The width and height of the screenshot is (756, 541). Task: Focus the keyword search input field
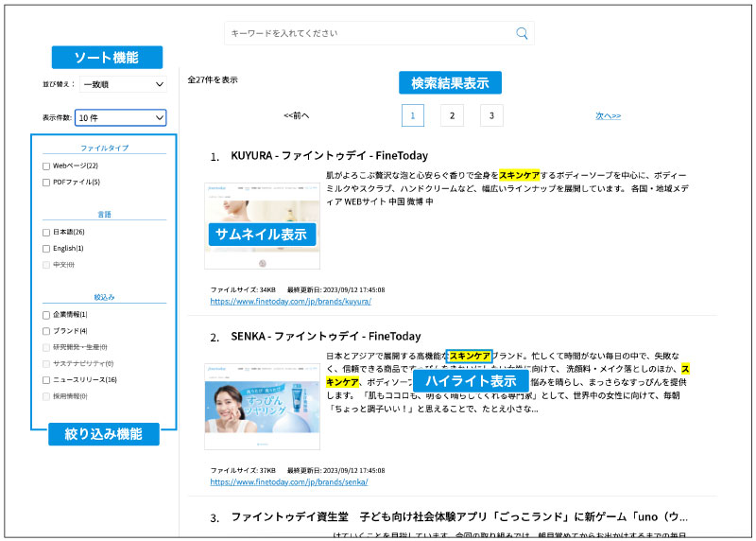[379, 33]
